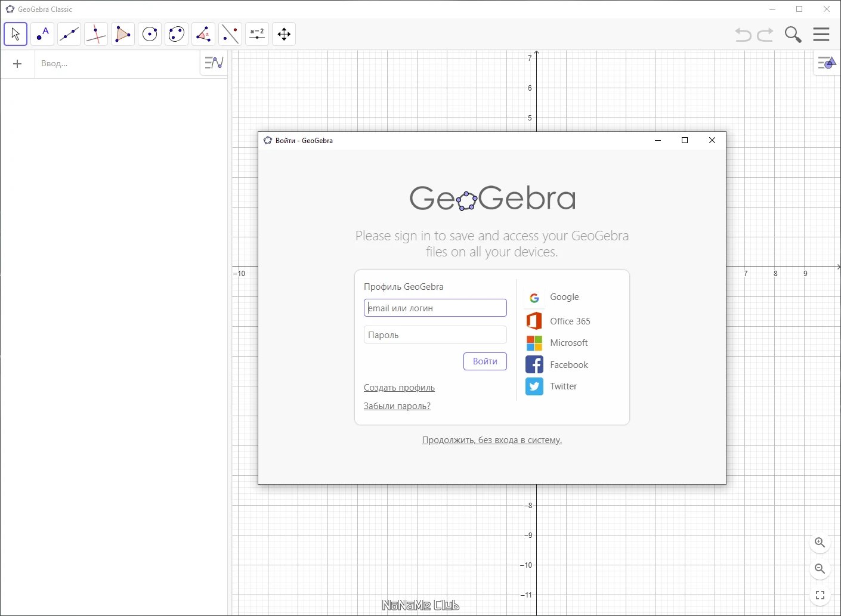The width and height of the screenshot is (841, 616).
Task: Select the Reflect about line tool
Action: click(230, 34)
